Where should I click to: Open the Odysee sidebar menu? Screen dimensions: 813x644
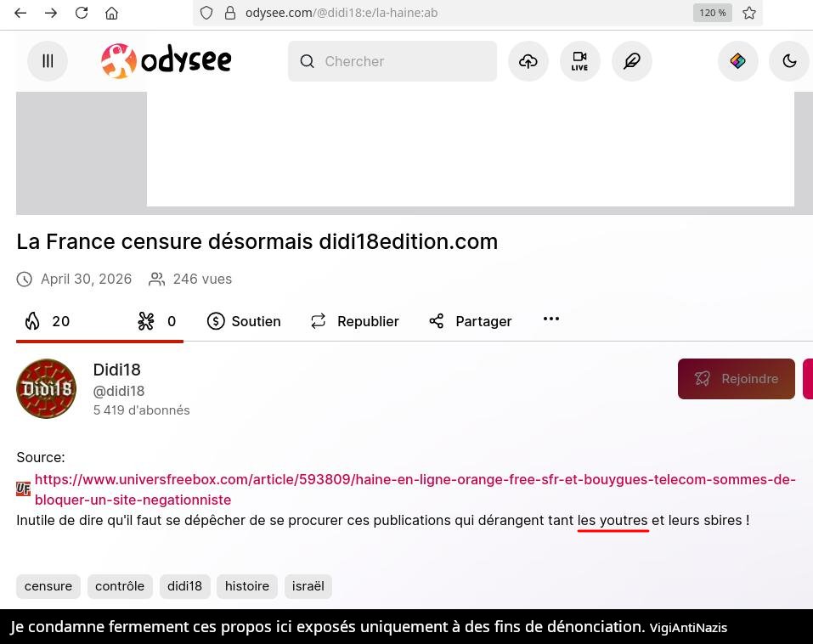(x=48, y=61)
